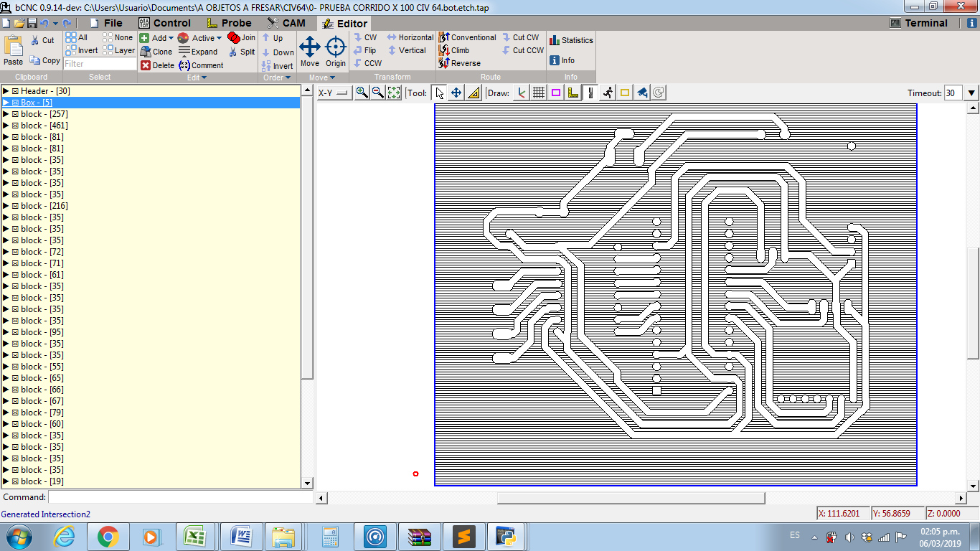Expand the Box - [5] tree item
Viewport: 980px width, 551px height.
[x=6, y=102]
